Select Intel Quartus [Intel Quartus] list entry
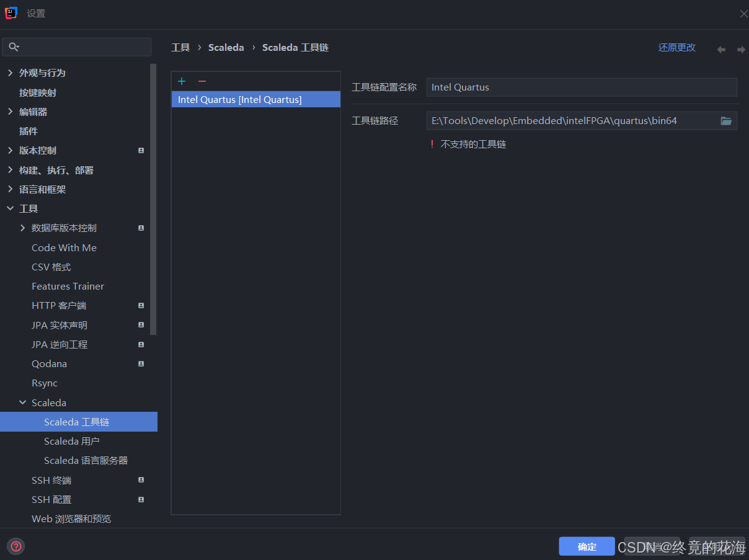The image size is (749, 560). click(256, 99)
